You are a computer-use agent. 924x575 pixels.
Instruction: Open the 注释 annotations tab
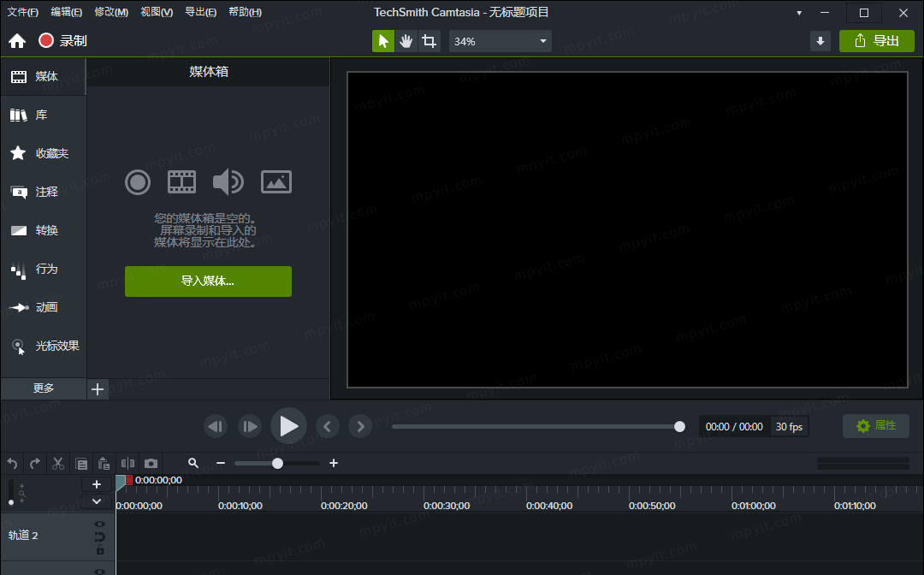click(x=44, y=192)
